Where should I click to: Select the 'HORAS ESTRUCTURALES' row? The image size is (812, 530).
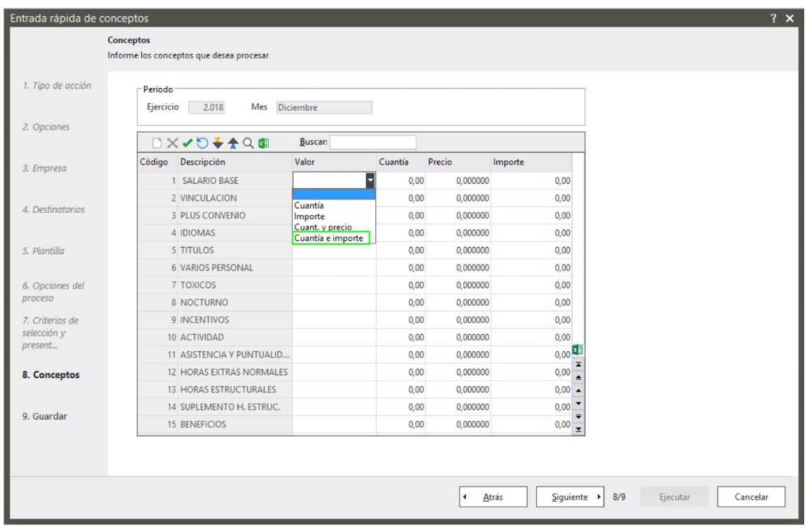355,390
